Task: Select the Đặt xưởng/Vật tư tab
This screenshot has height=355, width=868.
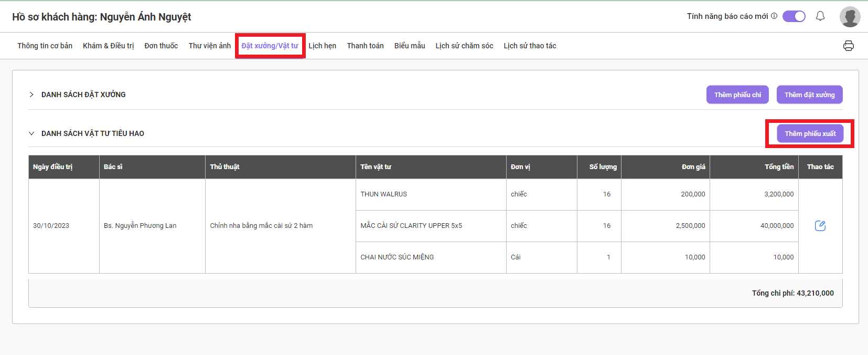Action: click(270, 46)
